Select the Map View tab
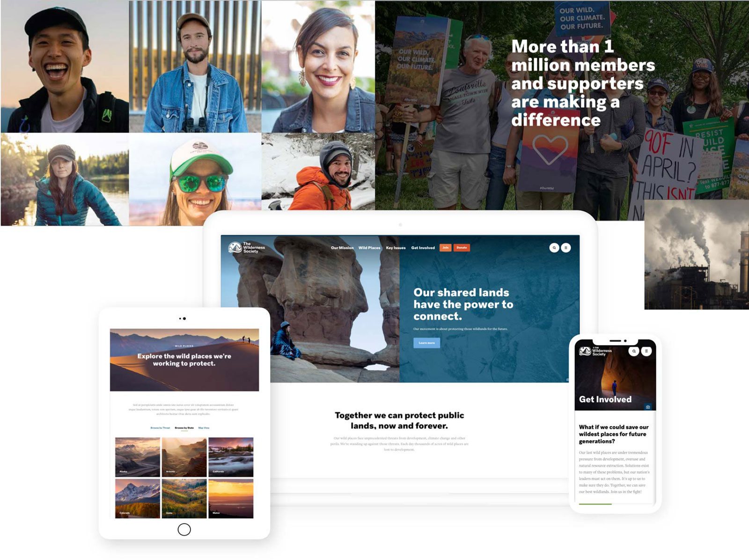The width and height of the screenshot is (749, 560). (204, 428)
